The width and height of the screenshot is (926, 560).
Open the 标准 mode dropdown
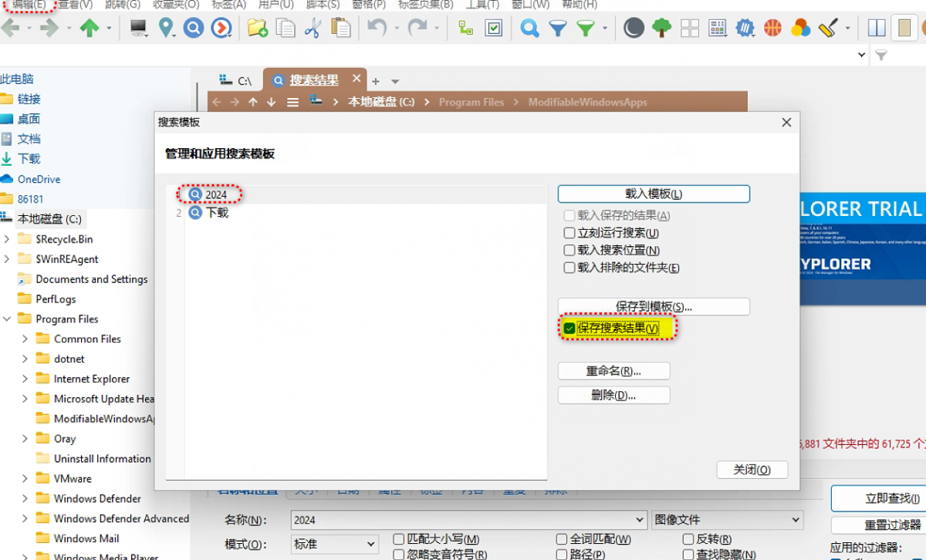[x=333, y=545]
